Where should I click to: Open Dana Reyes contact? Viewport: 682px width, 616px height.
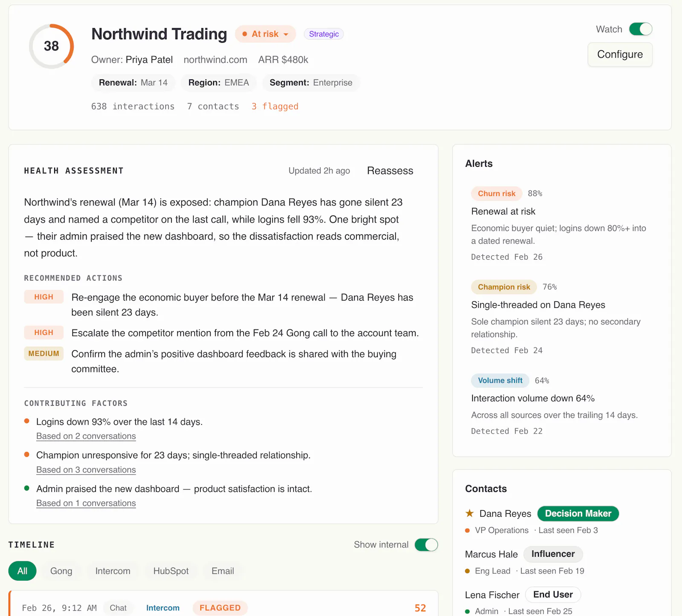pos(505,514)
